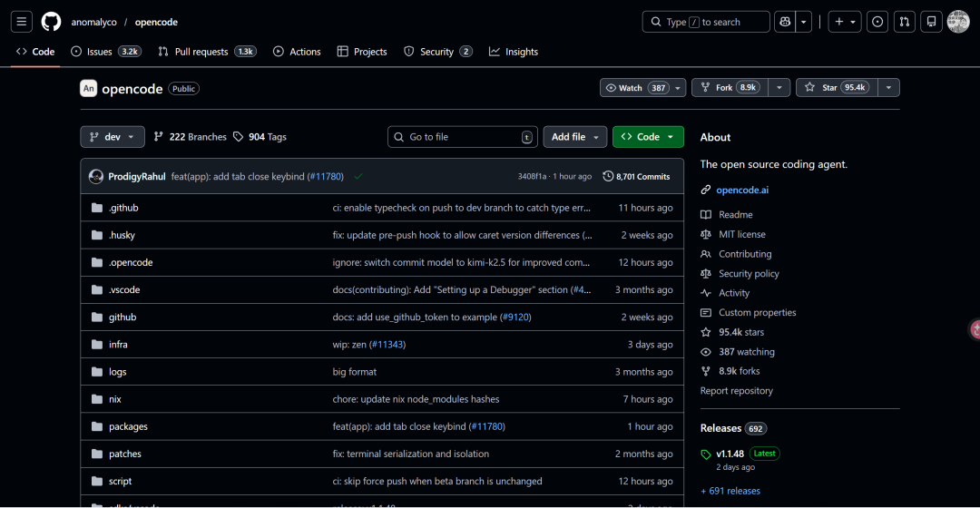Image resolution: width=980 pixels, height=508 pixels.
Task: Open the green Code dropdown
Action: coord(648,137)
